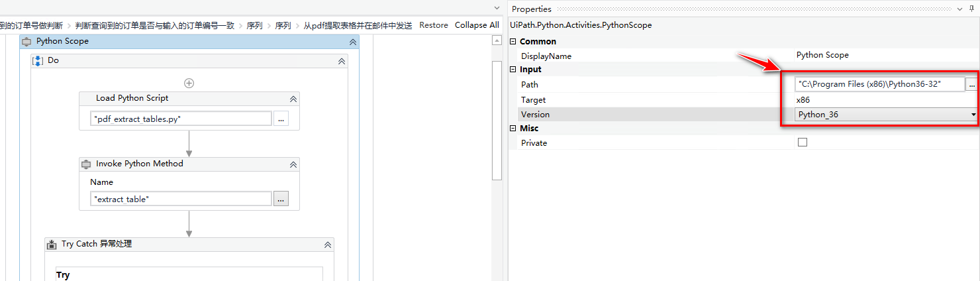Go to breadcrumb 从pdf提取表格并在邮件中发送
The image size is (980, 281).
click(x=358, y=25)
